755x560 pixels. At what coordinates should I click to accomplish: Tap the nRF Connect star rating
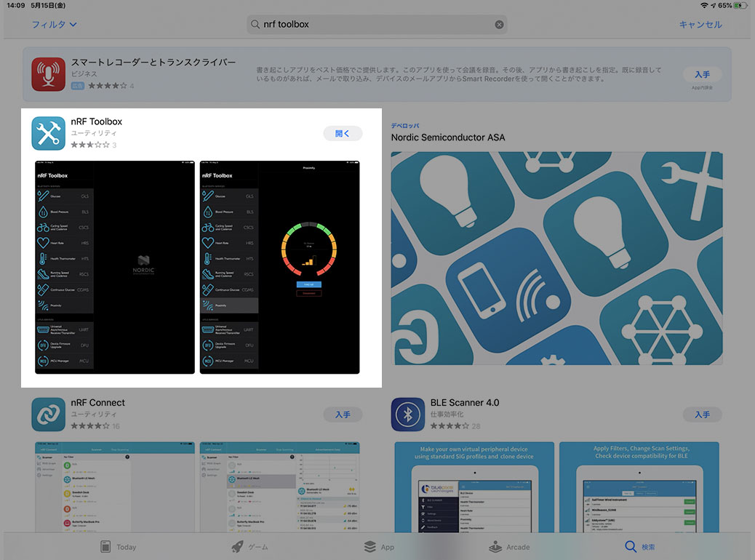click(90, 425)
